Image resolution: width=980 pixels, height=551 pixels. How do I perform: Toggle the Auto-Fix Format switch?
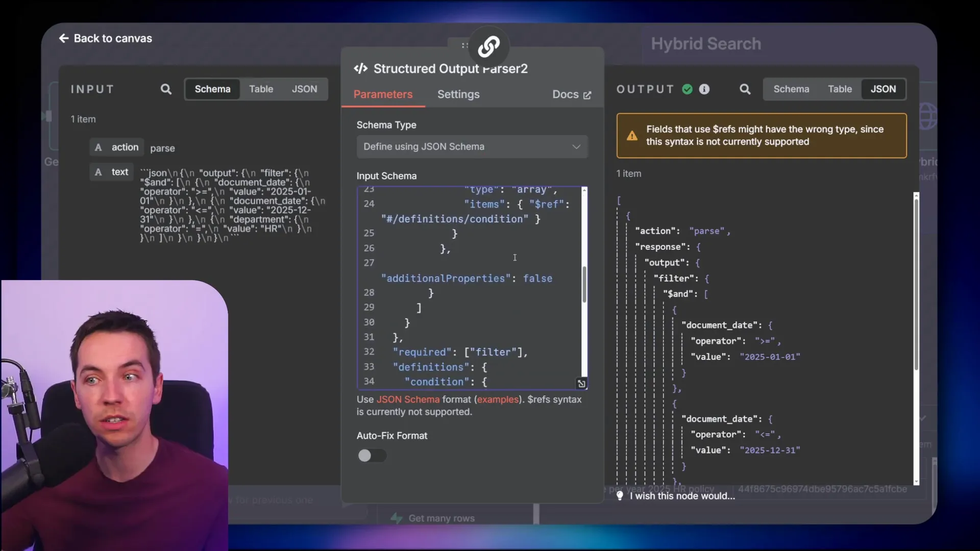[x=372, y=456]
